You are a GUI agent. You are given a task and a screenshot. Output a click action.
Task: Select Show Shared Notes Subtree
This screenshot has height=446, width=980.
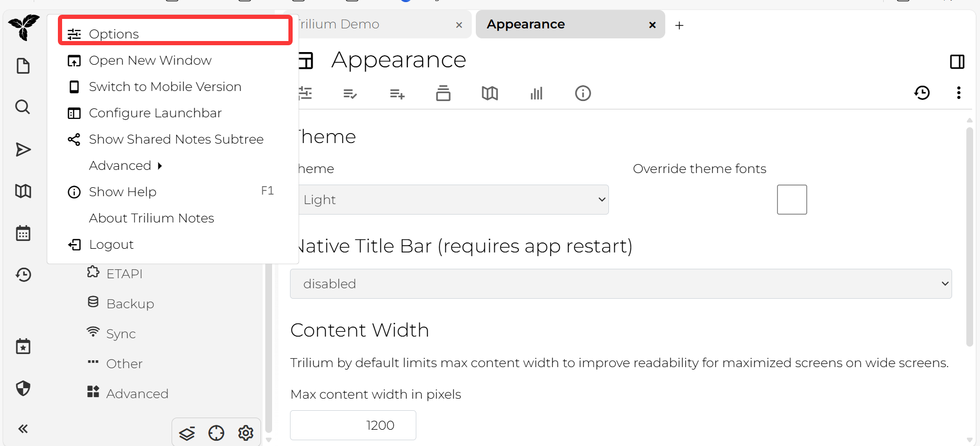click(x=173, y=139)
